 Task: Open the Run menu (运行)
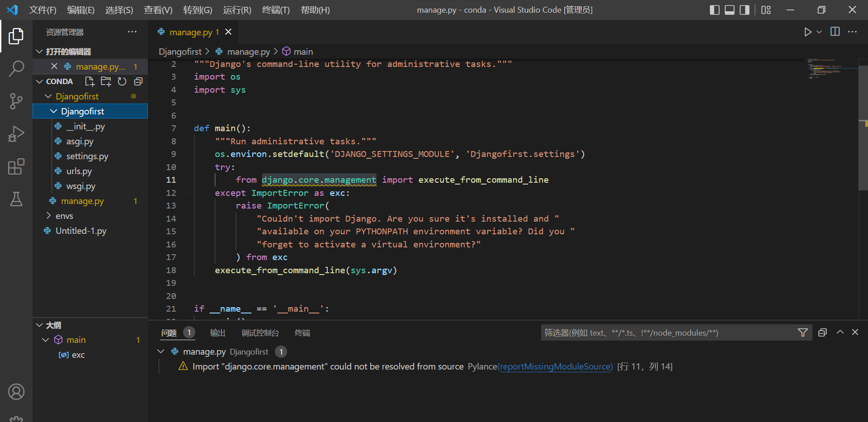(237, 10)
